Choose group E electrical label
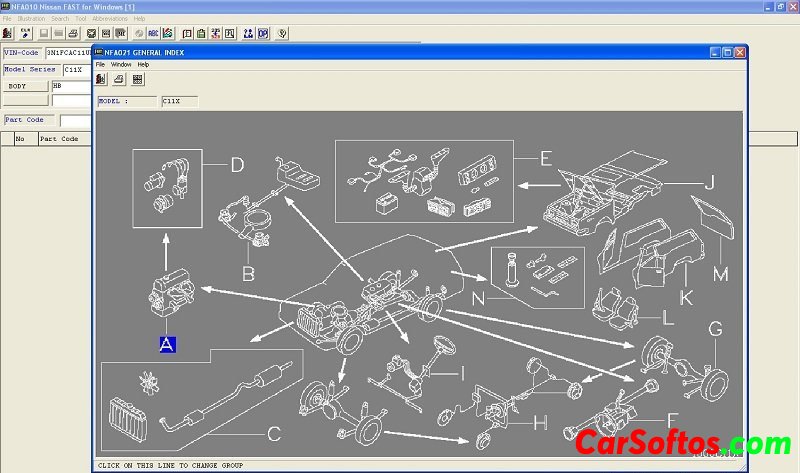This screenshot has height=473, width=800. (x=545, y=158)
